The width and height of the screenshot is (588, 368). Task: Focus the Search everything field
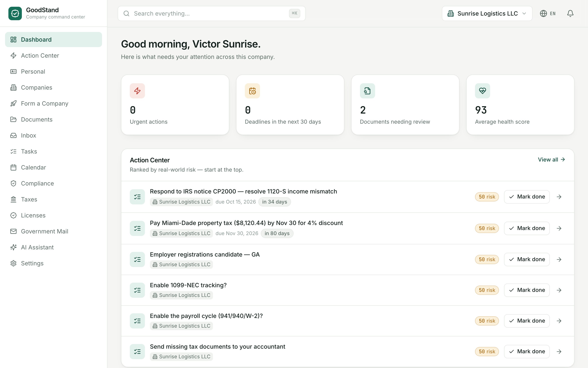pos(211,13)
